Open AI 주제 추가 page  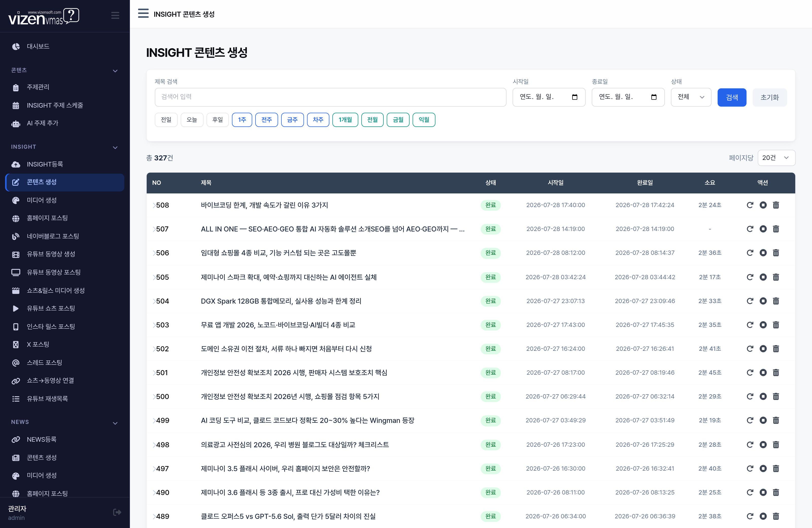point(65,123)
